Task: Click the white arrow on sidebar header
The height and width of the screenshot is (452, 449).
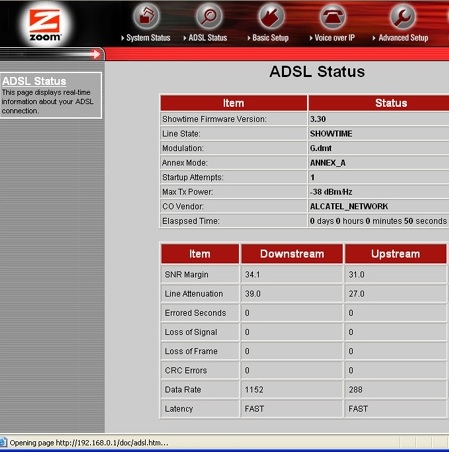Action: [x=96, y=54]
